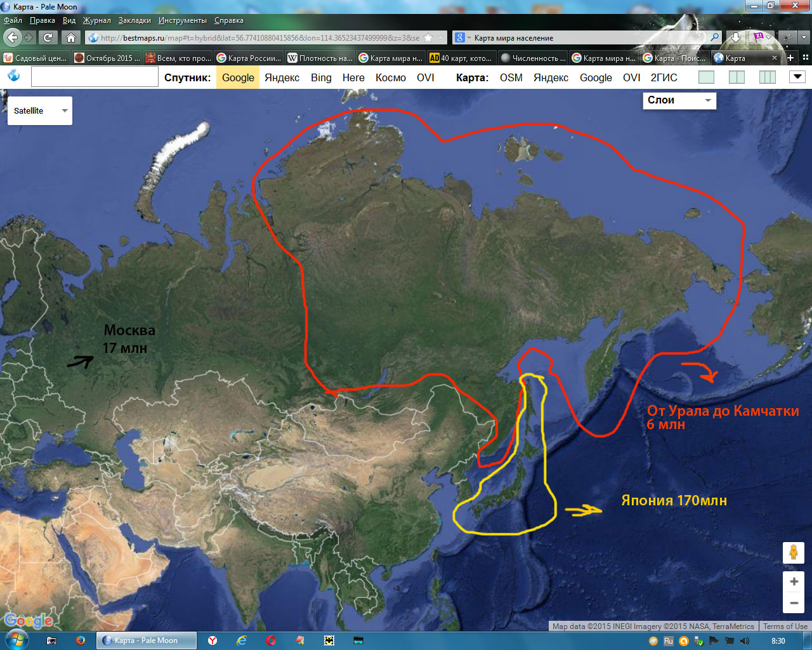Switch to the Карта России tab
This screenshot has width=812, height=650.
[x=249, y=58]
